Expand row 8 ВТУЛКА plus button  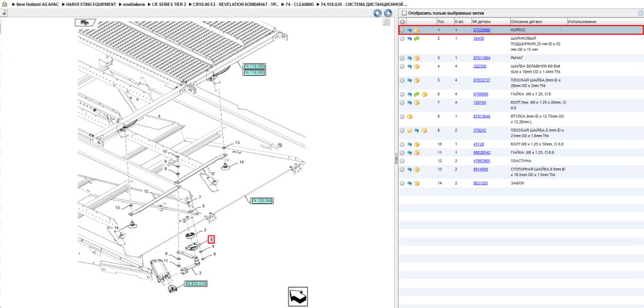point(402,117)
